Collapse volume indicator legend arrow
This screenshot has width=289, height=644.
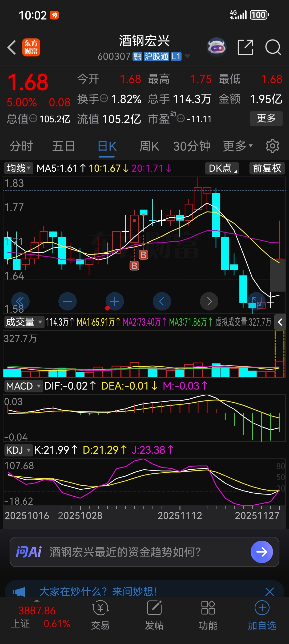[x=280, y=322]
